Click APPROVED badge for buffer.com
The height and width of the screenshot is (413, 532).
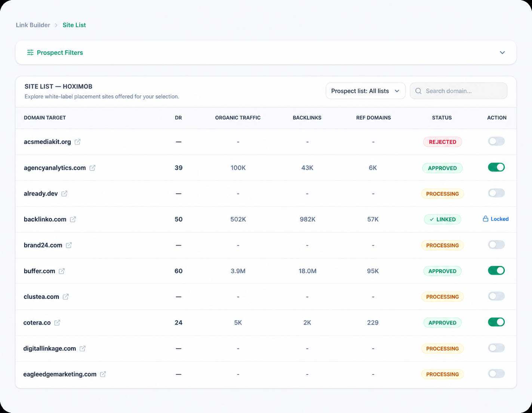[442, 271]
